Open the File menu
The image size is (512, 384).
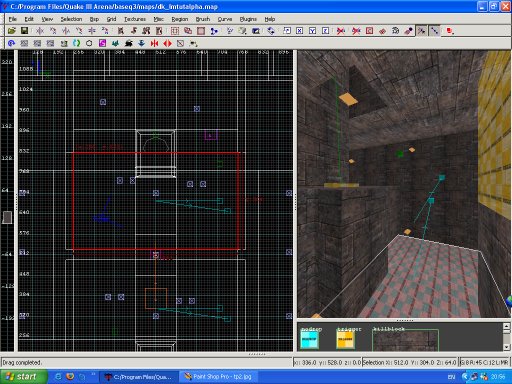(13, 19)
